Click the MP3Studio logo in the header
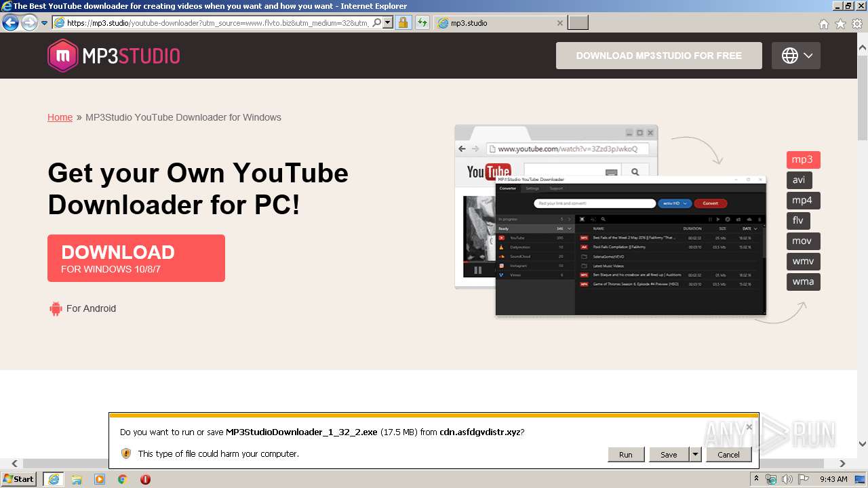The width and height of the screenshot is (868, 488). click(x=114, y=56)
